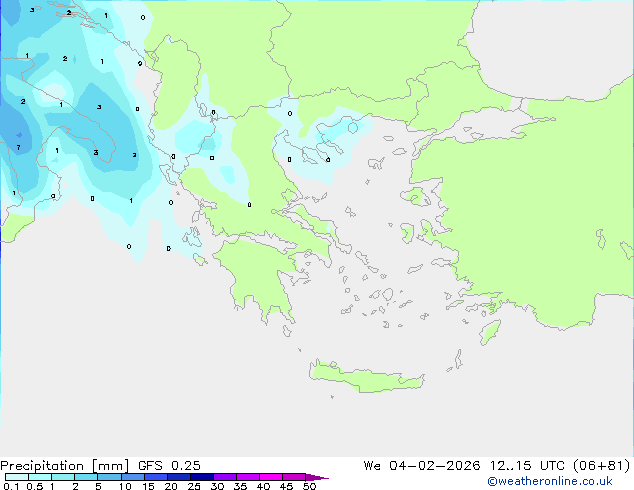Click the legend label '25'

click(194, 486)
